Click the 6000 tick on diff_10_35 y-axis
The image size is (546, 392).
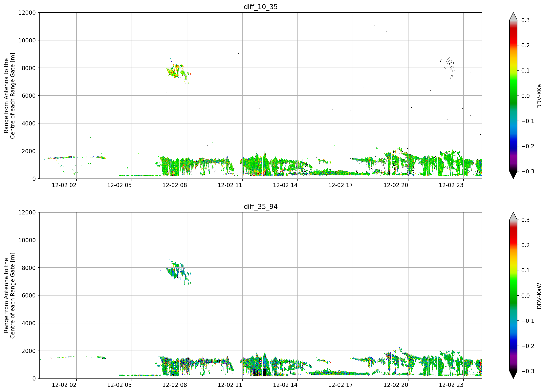(x=29, y=96)
